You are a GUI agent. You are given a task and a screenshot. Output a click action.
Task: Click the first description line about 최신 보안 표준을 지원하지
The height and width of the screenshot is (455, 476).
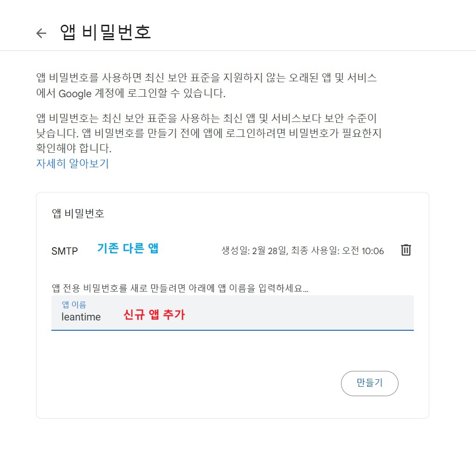pyautogui.click(x=206, y=78)
